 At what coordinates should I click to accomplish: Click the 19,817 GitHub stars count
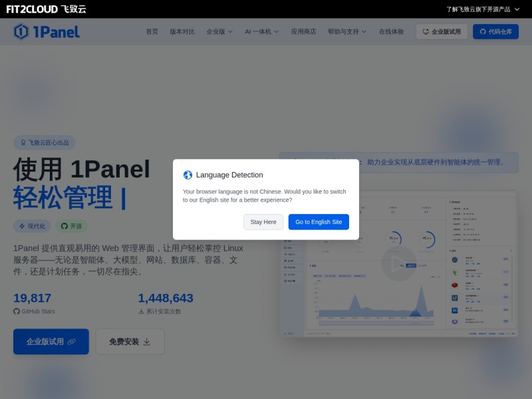tap(32, 298)
